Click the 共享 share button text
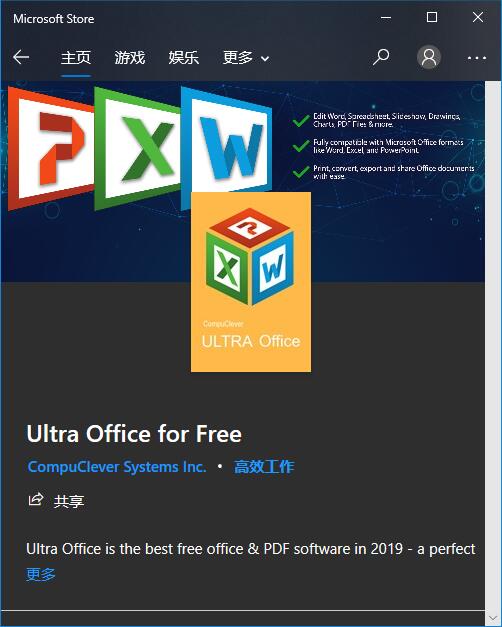502x627 pixels. 69,501
